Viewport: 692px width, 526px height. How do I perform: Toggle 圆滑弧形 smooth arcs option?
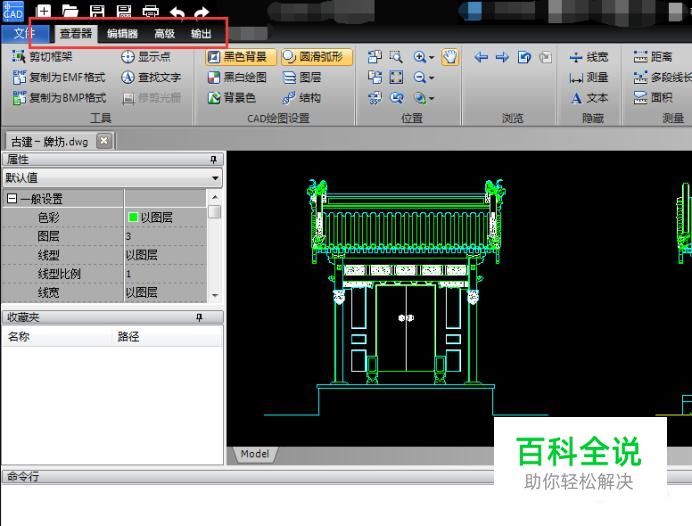click(x=316, y=56)
